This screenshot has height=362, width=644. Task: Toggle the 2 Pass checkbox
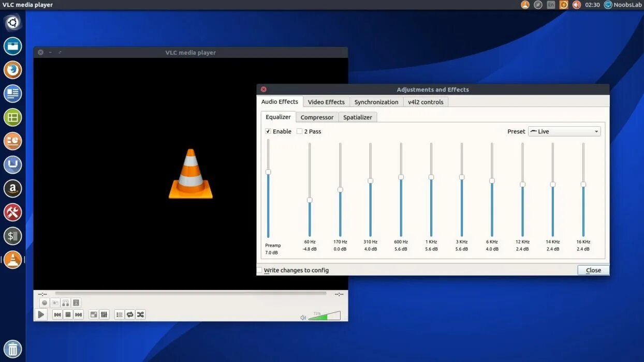point(299,131)
